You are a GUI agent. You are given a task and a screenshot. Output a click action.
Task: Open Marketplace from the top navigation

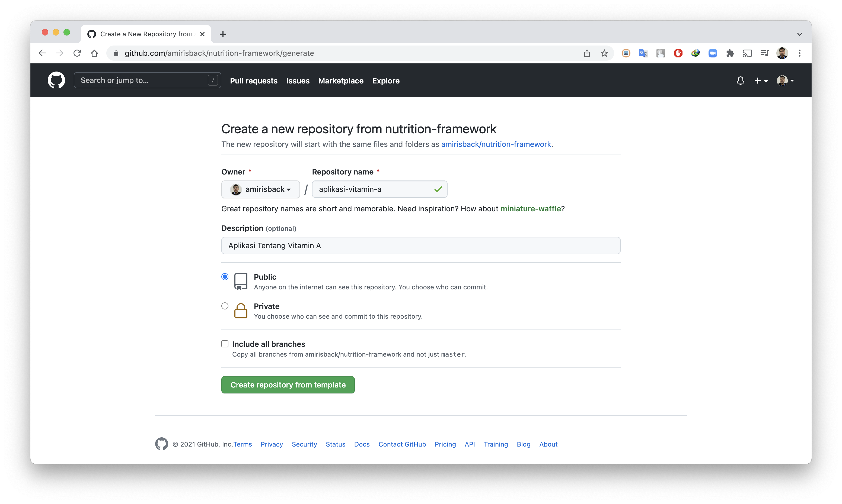pos(341,81)
